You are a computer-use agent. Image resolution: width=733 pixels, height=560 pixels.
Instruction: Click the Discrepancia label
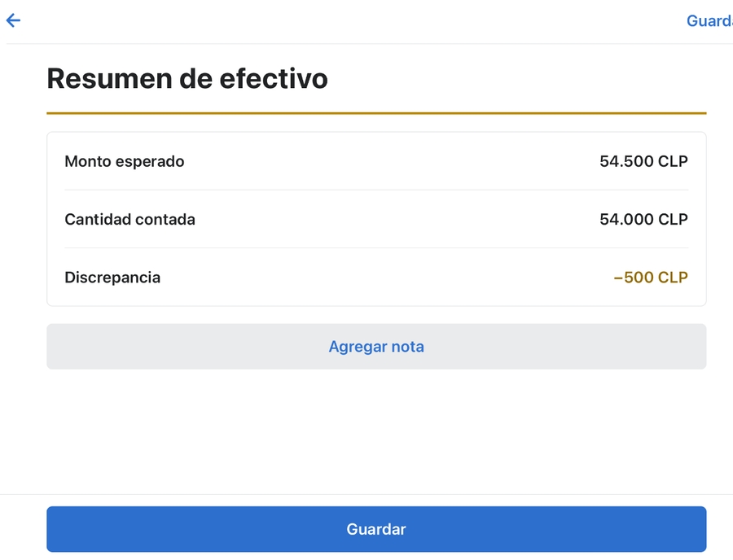point(112,278)
